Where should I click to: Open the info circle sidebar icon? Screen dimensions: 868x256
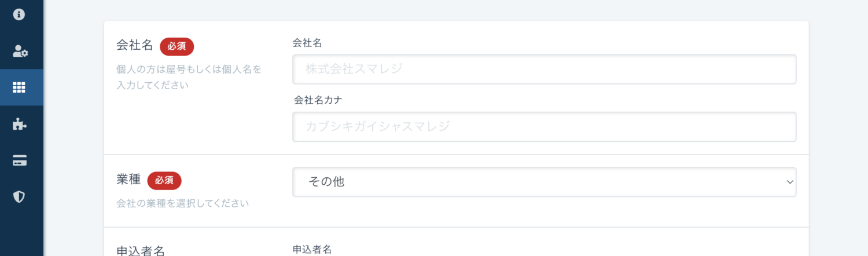pyautogui.click(x=19, y=14)
